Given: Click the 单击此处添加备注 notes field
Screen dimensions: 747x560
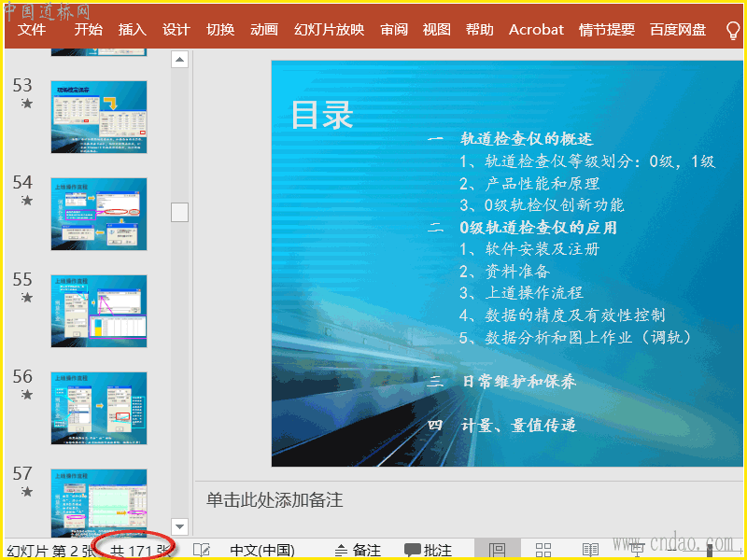Looking at the screenshot, I should (x=275, y=500).
